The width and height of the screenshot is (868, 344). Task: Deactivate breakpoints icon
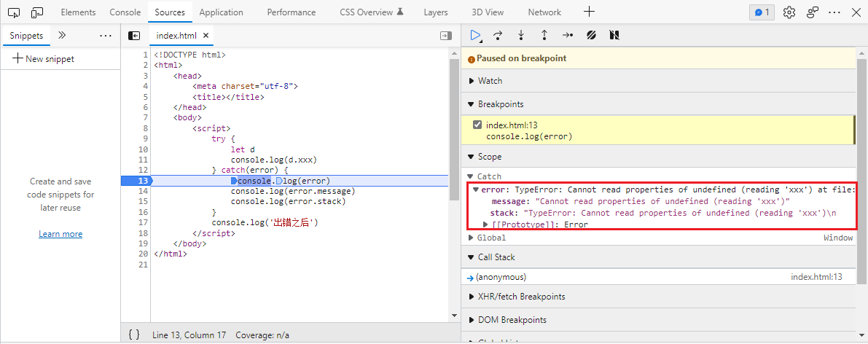[x=590, y=36]
